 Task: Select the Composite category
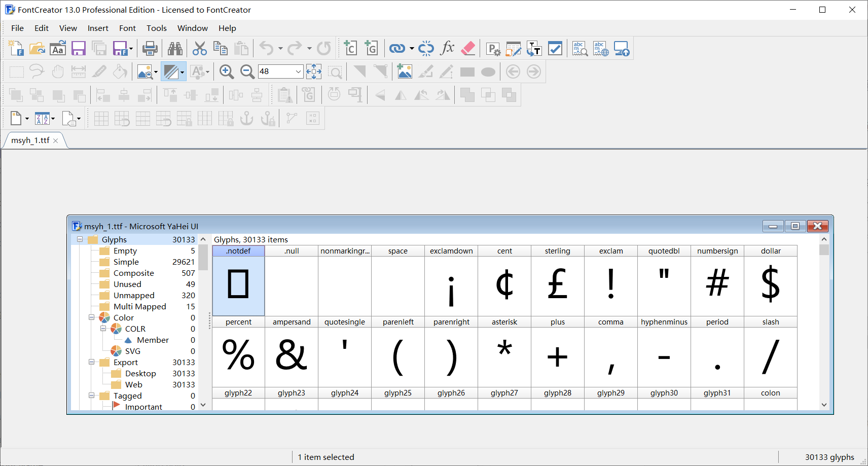(134, 273)
